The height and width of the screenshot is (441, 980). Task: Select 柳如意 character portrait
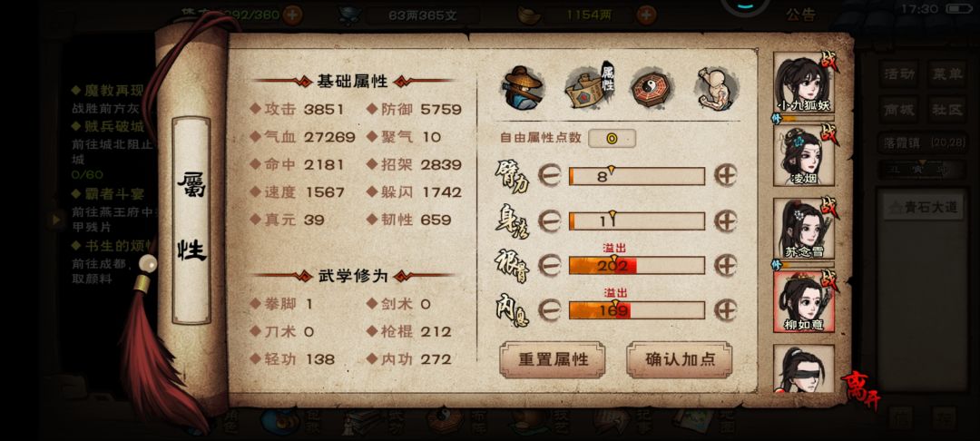click(x=804, y=302)
